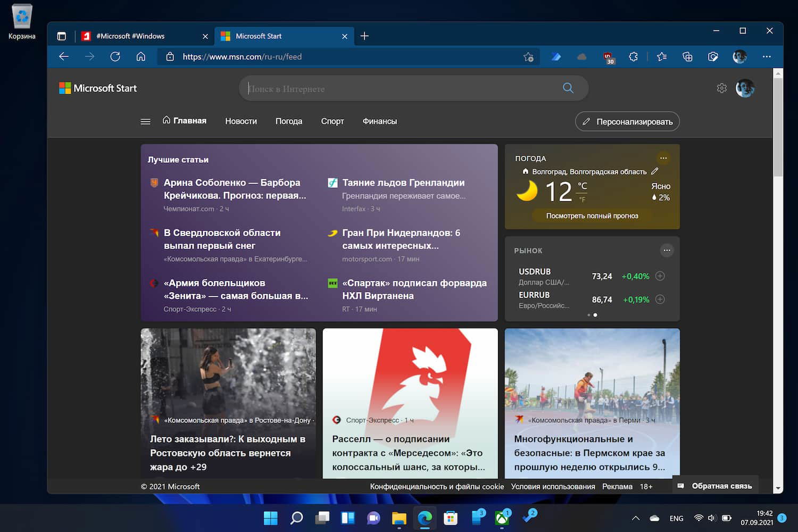Screen dimensions: 798x532
Task: Edit the weather location with pencil icon
Action: [655, 171]
